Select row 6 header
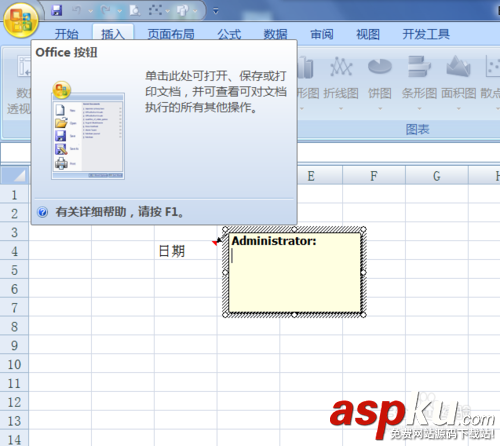 pos(14,288)
